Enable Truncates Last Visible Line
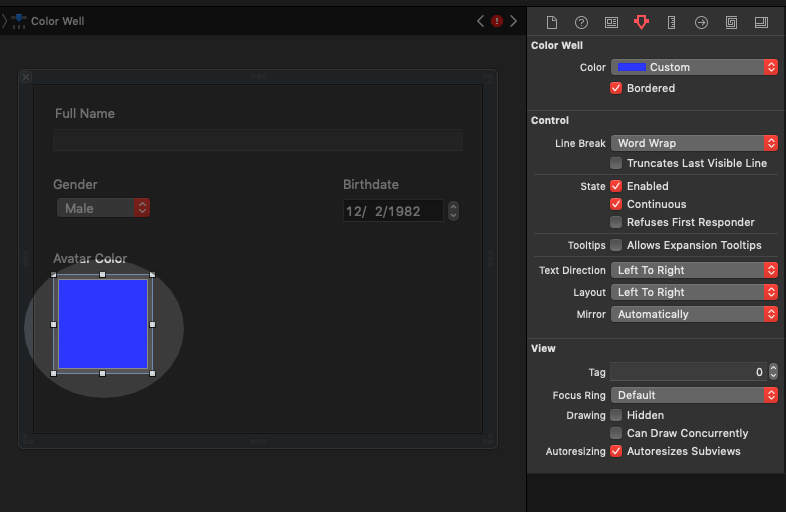Image resolution: width=786 pixels, height=512 pixels. point(617,163)
